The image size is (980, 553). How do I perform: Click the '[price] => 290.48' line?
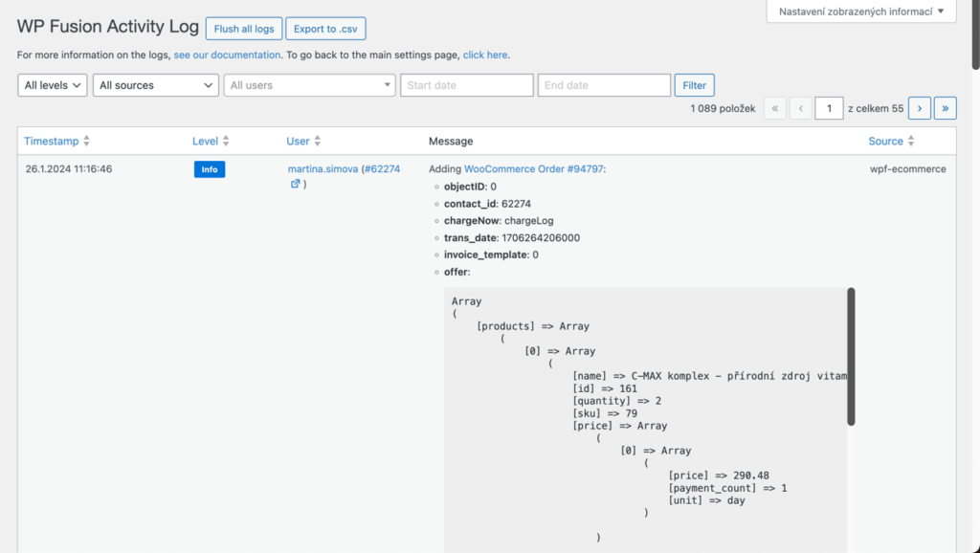pos(718,476)
